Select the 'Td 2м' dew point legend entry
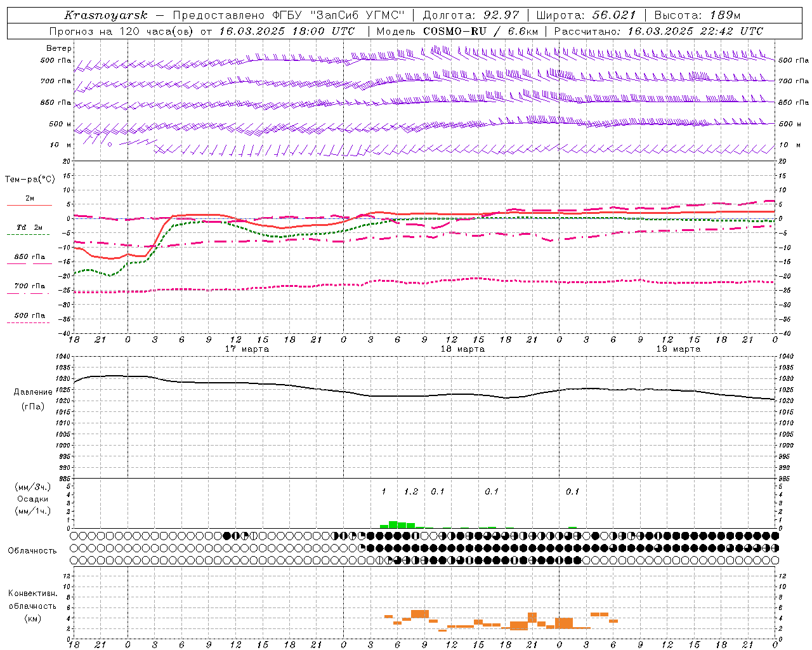Image resolution: width=812 pixels, height=650 pixels. [30, 227]
